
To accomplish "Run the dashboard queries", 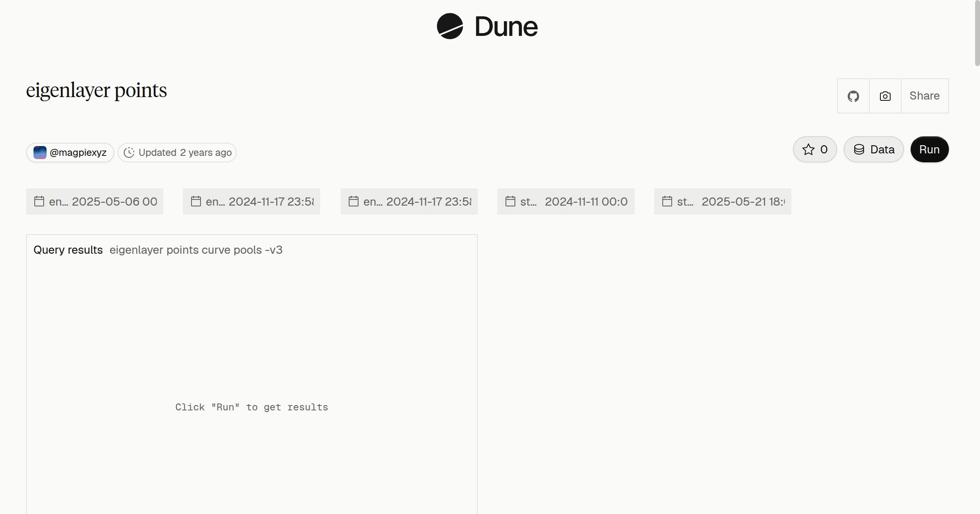I will pos(929,149).
